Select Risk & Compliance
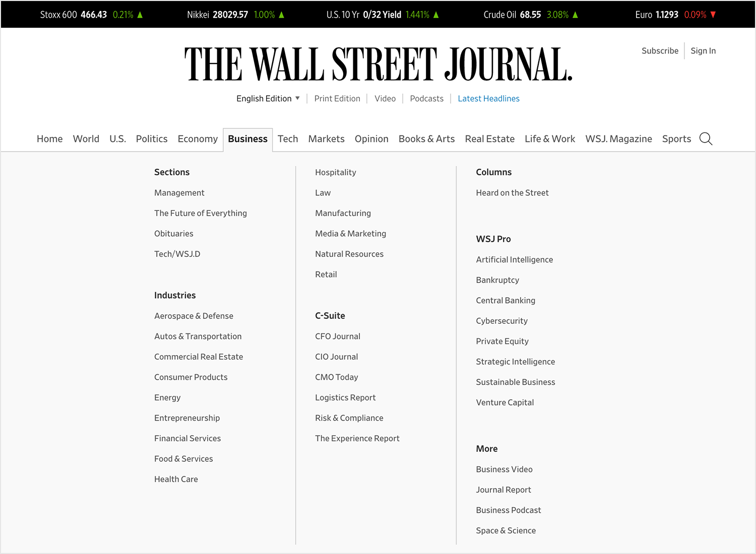Viewport: 756px width, 554px height. (x=349, y=418)
